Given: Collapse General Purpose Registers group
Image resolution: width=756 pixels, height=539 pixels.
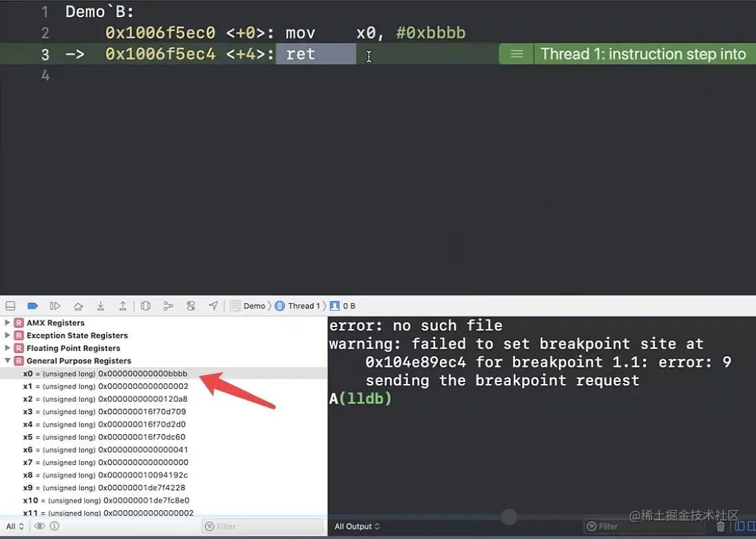Looking at the screenshot, I should (8, 360).
